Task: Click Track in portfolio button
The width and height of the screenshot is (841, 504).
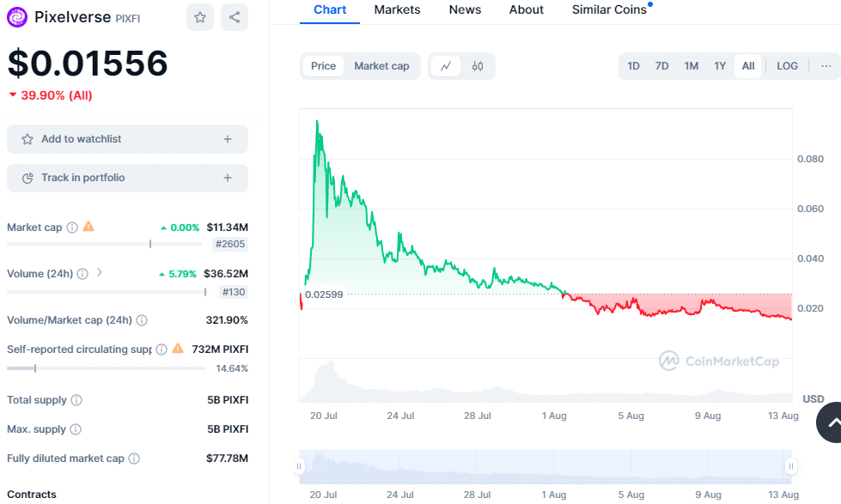Action: pos(128,178)
